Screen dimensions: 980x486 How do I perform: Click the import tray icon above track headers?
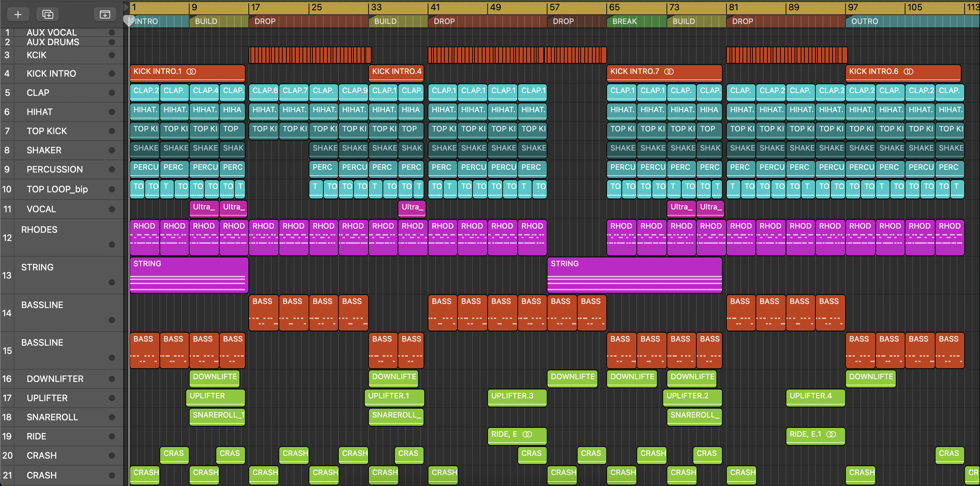[105, 14]
